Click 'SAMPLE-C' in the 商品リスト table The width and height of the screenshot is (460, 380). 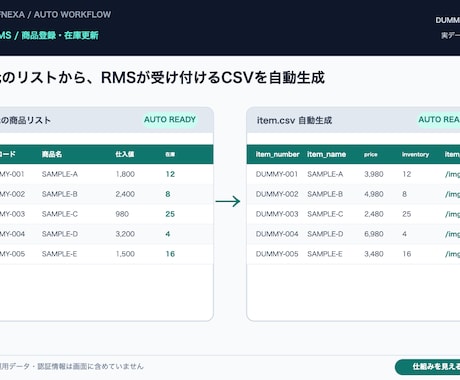(x=60, y=214)
